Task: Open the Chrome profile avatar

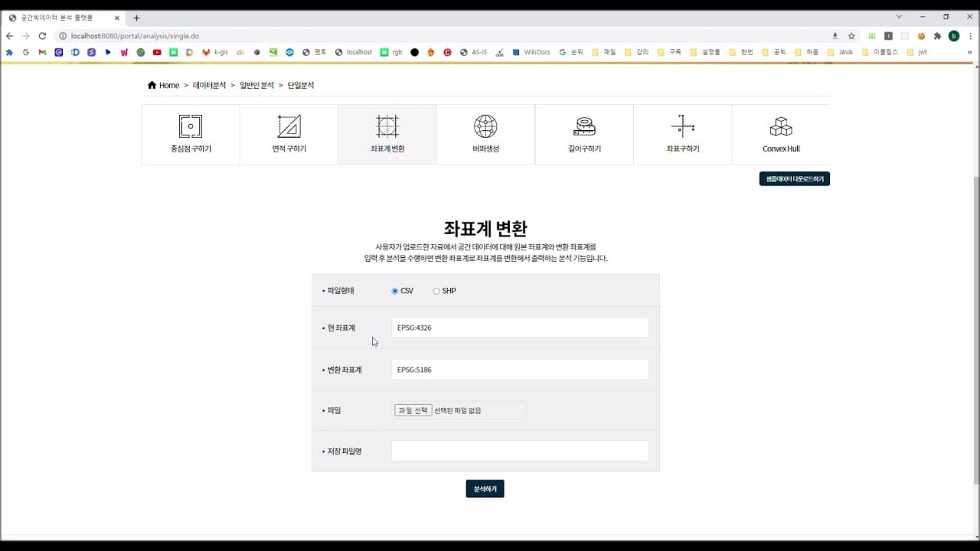Action: [953, 36]
